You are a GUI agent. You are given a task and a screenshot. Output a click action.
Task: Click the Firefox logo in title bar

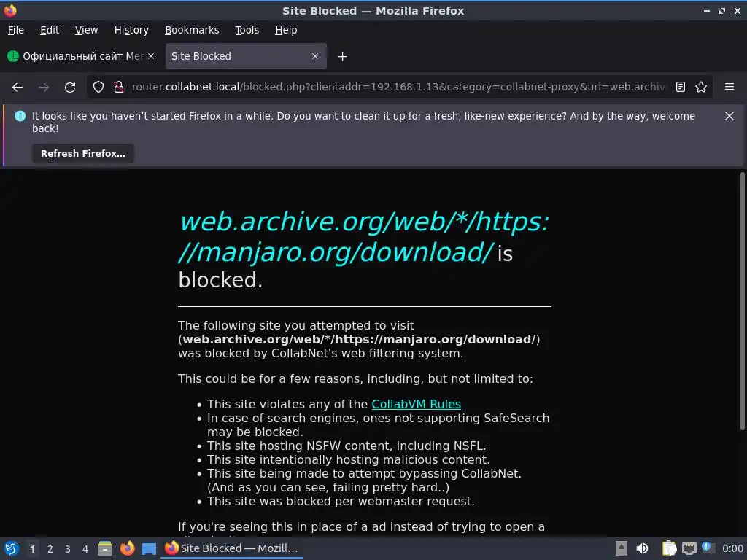(x=10, y=10)
